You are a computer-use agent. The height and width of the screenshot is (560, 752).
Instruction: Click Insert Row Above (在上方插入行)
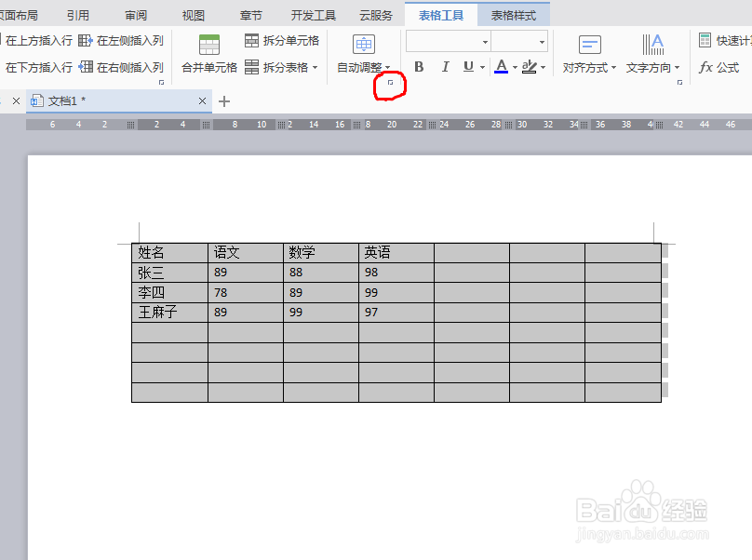click(38, 41)
